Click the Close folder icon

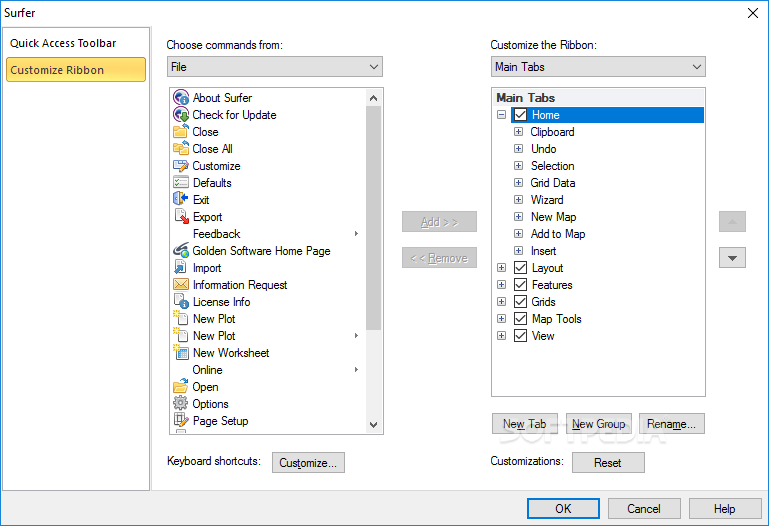(x=181, y=131)
